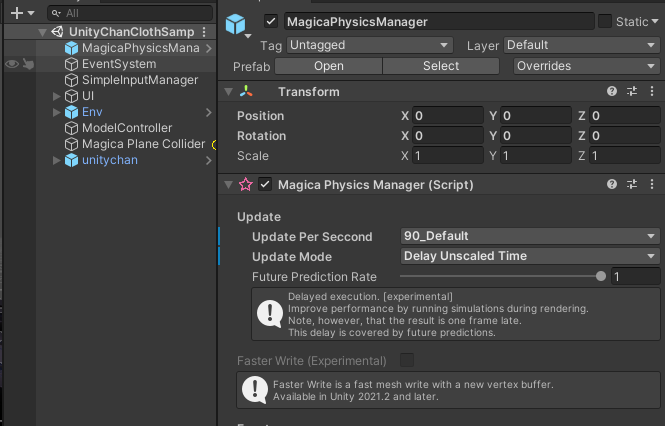This screenshot has height=426, width=665.
Task: Click Transform component preset settings icon
Action: coord(631,92)
